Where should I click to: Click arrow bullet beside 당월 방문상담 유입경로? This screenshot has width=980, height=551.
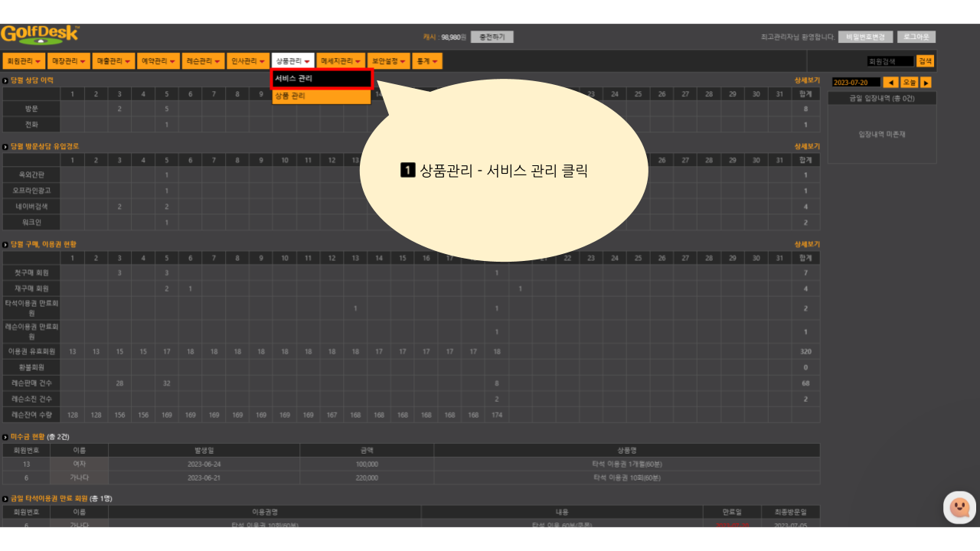pyautogui.click(x=5, y=146)
